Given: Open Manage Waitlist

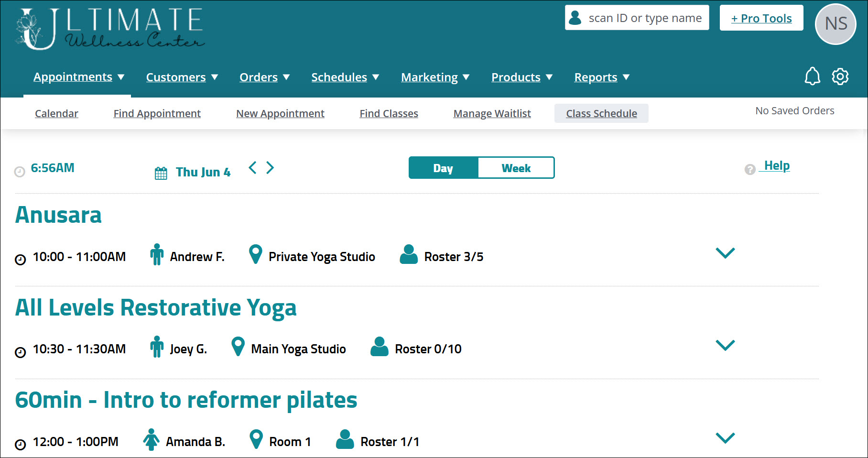Looking at the screenshot, I should click(492, 113).
